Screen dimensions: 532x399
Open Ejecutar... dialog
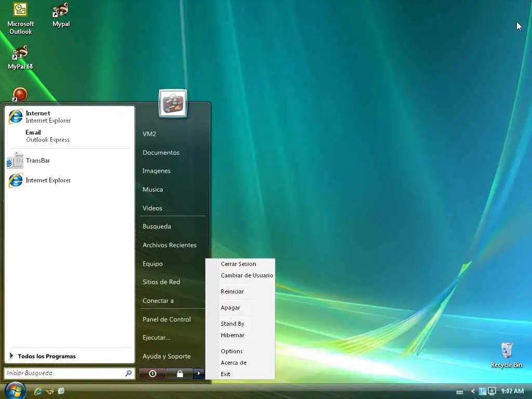tap(156, 338)
